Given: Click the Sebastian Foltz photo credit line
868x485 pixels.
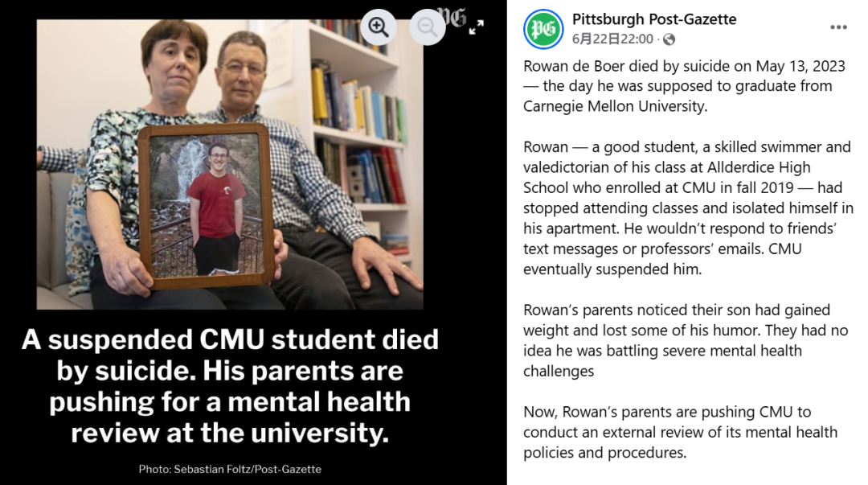Looking at the screenshot, I should [230, 469].
